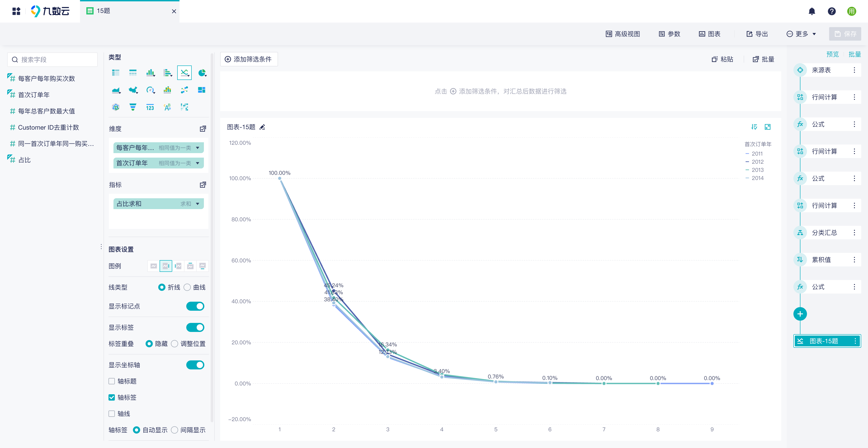Viewport: 868px width, 448px height.
Task: Uncheck the 轴标签 checkbox
Action: click(111, 397)
